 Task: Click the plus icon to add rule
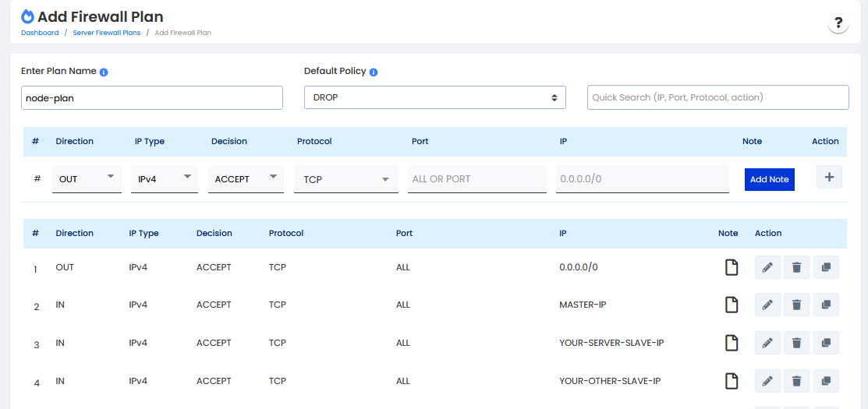828,178
